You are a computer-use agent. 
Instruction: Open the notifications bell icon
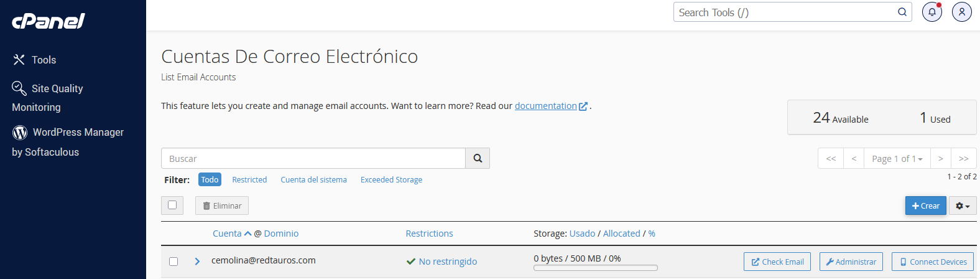931,12
